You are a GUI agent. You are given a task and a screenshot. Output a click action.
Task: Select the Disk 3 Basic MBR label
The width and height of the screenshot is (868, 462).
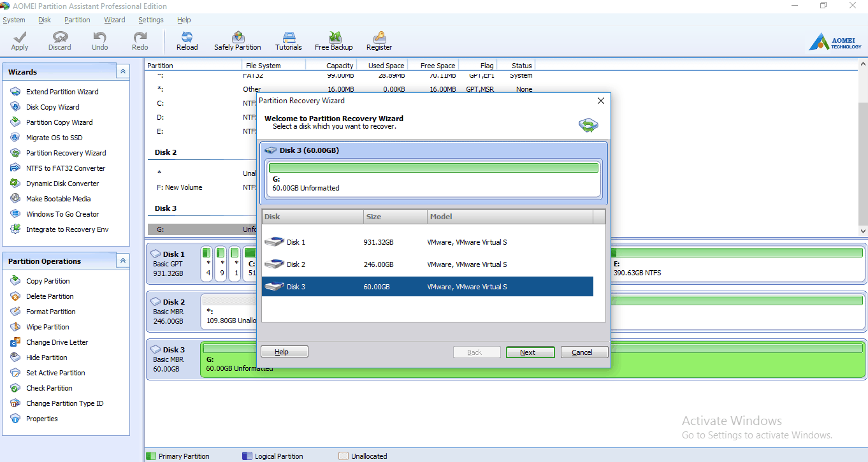click(x=173, y=359)
